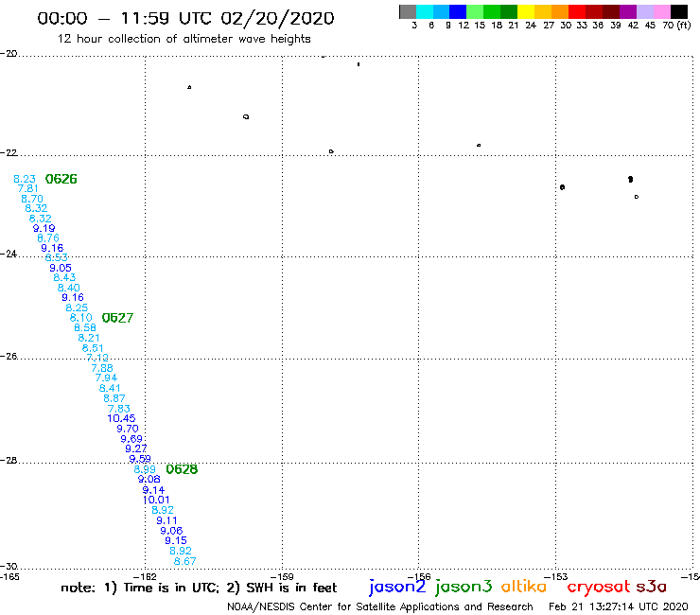Click the '42' label under the color scale
700x615 pixels.
click(x=633, y=25)
